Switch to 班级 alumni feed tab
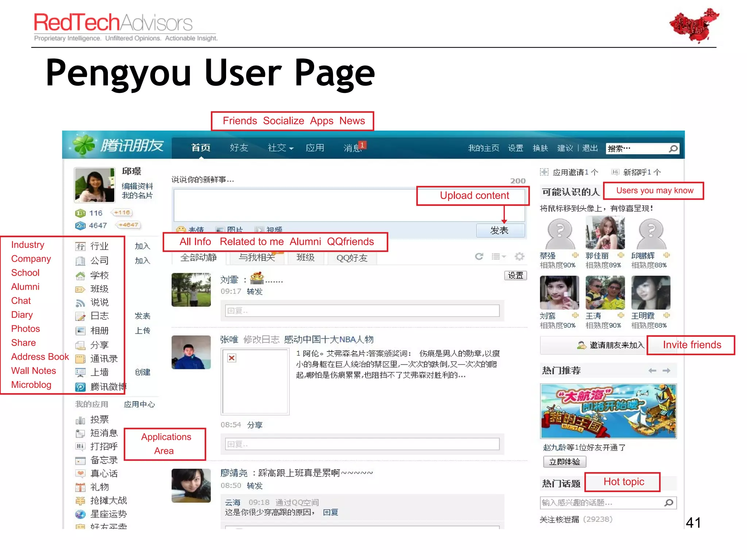 click(x=305, y=258)
